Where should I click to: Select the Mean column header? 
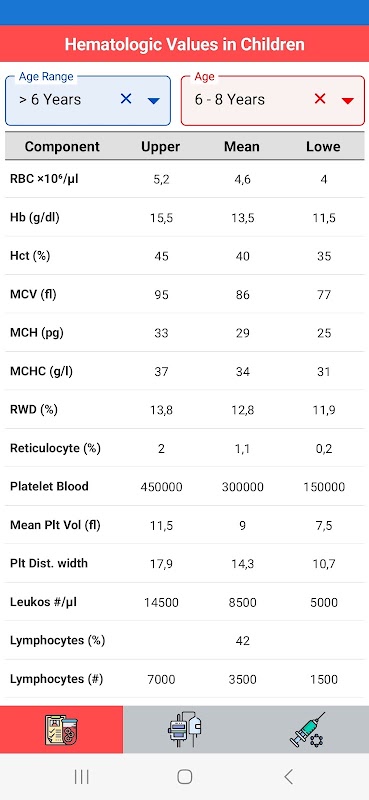tap(242, 147)
